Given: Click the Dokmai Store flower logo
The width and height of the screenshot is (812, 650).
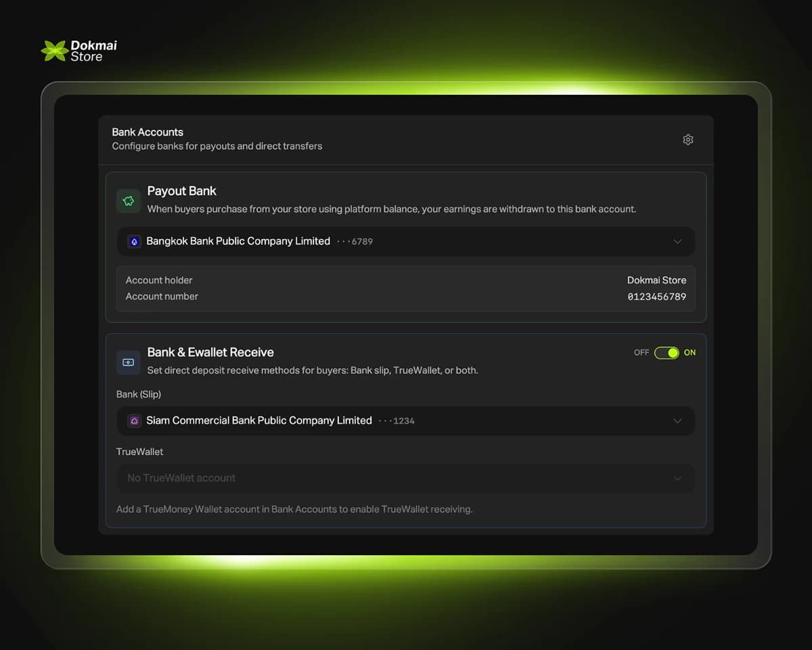Looking at the screenshot, I should click(x=54, y=51).
